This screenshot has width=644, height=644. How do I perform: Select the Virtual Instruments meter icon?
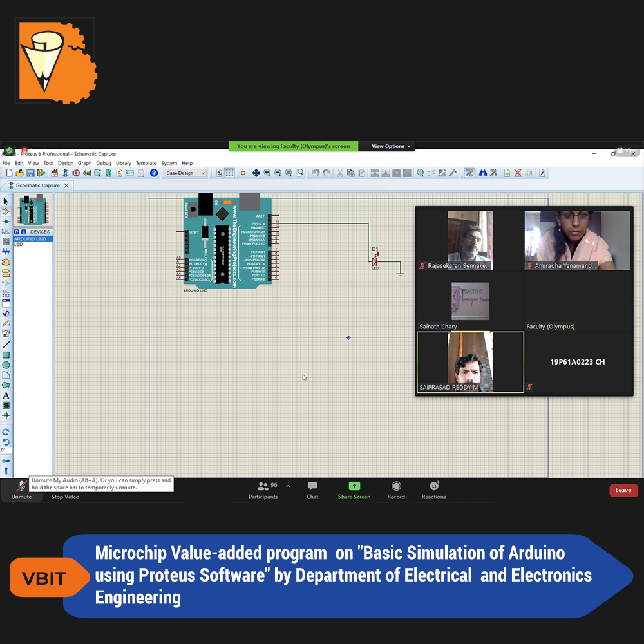(x=6, y=334)
